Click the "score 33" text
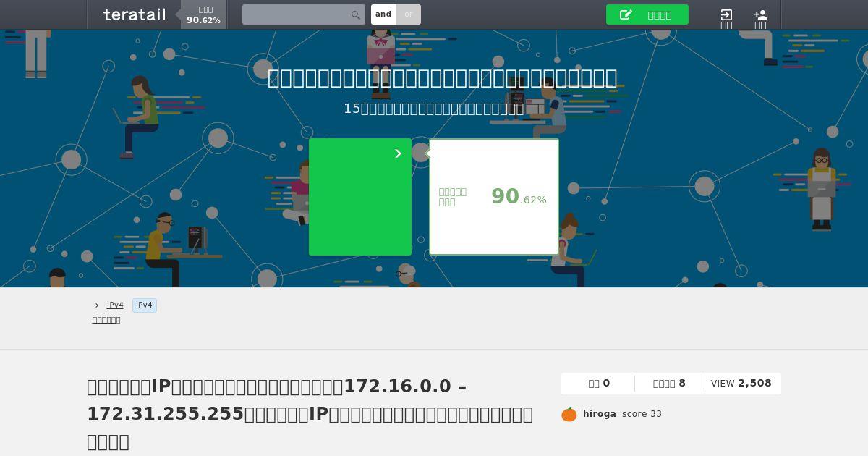The image size is (868, 456). point(642,414)
